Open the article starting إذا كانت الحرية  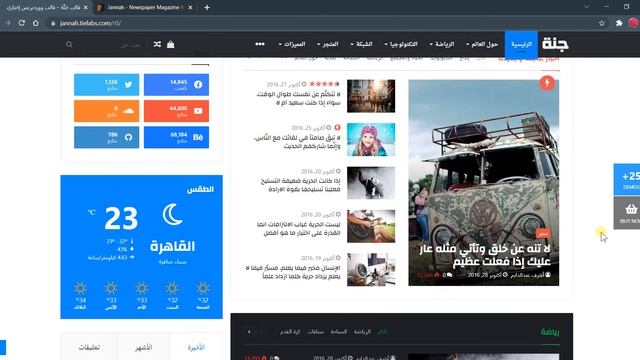tap(300, 185)
